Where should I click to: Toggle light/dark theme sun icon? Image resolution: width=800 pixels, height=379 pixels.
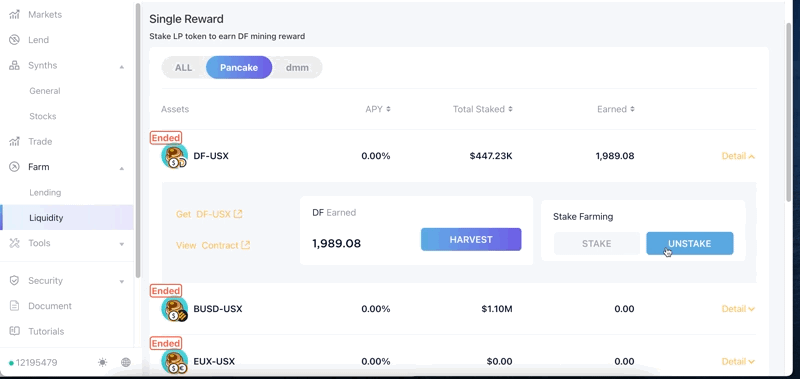click(103, 363)
